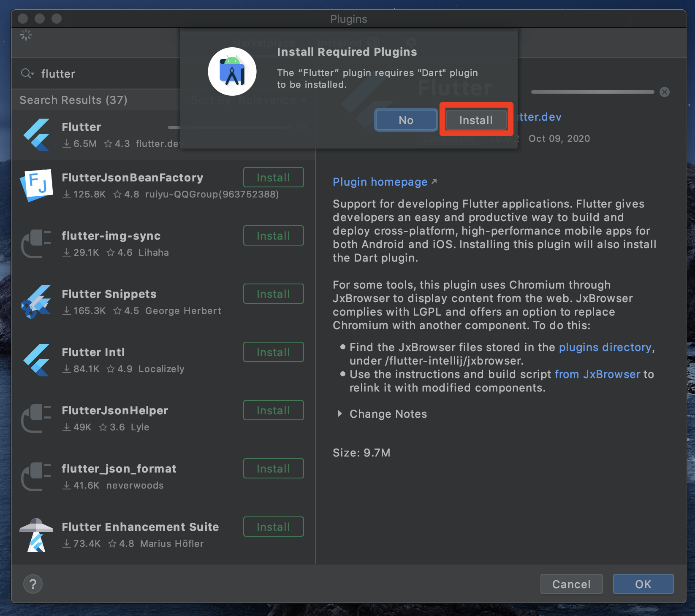Click the external link arrow beside Plugin homepage
The width and height of the screenshot is (695, 616).
coord(434,181)
